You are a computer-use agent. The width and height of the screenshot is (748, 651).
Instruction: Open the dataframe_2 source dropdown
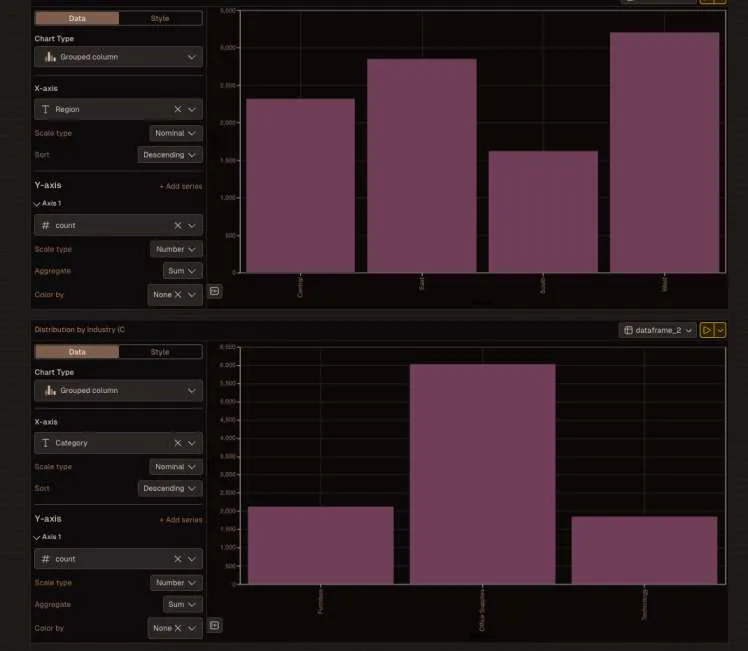coord(658,330)
